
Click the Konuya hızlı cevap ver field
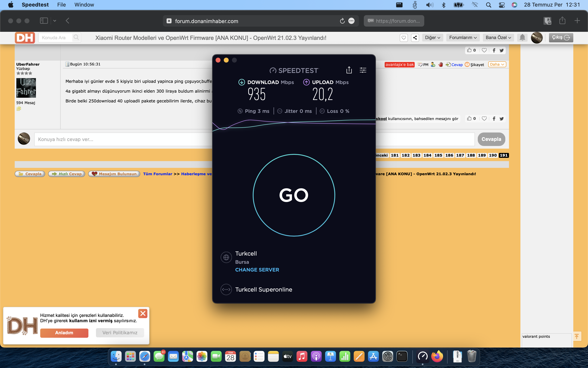(254, 139)
